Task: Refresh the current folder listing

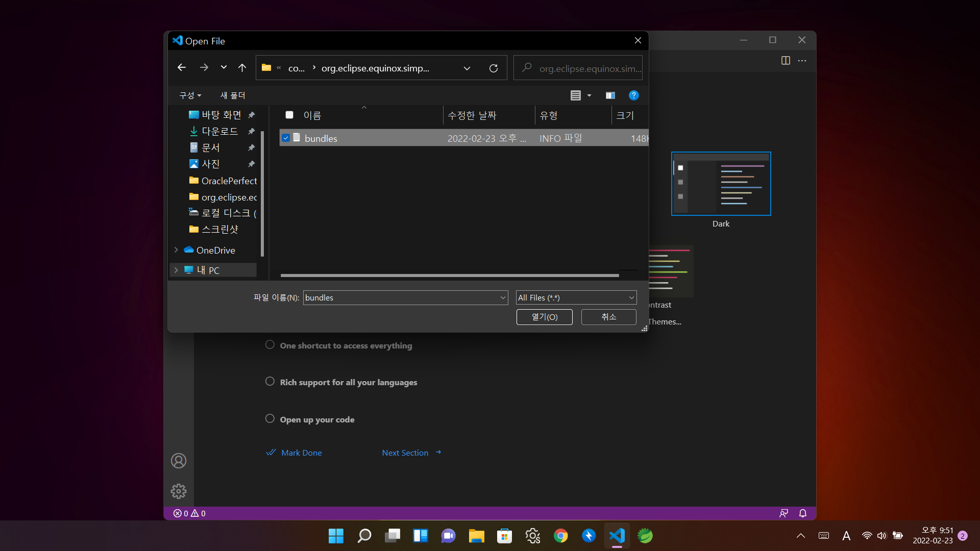Action: 493,68
